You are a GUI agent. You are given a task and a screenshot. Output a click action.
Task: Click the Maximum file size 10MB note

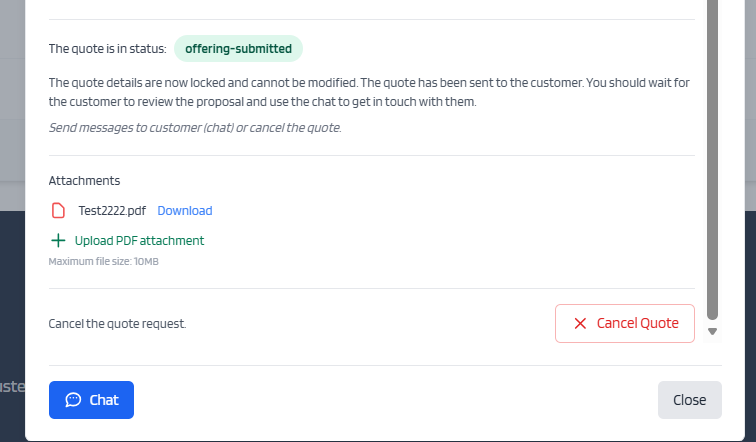click(x=104, y=262)
